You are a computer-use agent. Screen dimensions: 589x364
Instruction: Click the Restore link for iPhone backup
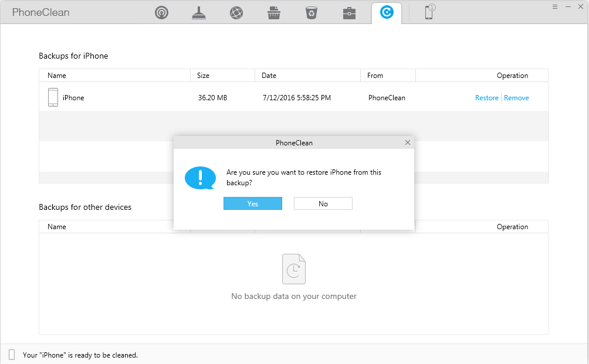point(486,98)
